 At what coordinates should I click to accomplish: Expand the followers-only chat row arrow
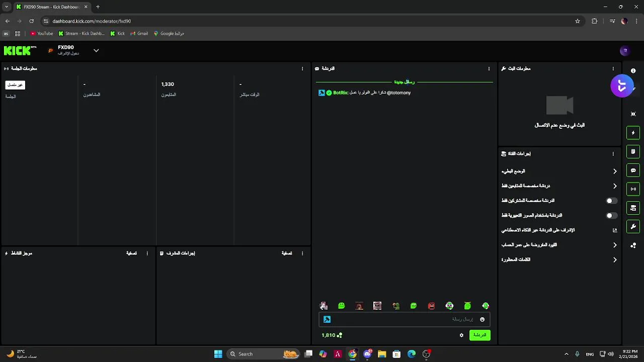(x=615, y=186)
